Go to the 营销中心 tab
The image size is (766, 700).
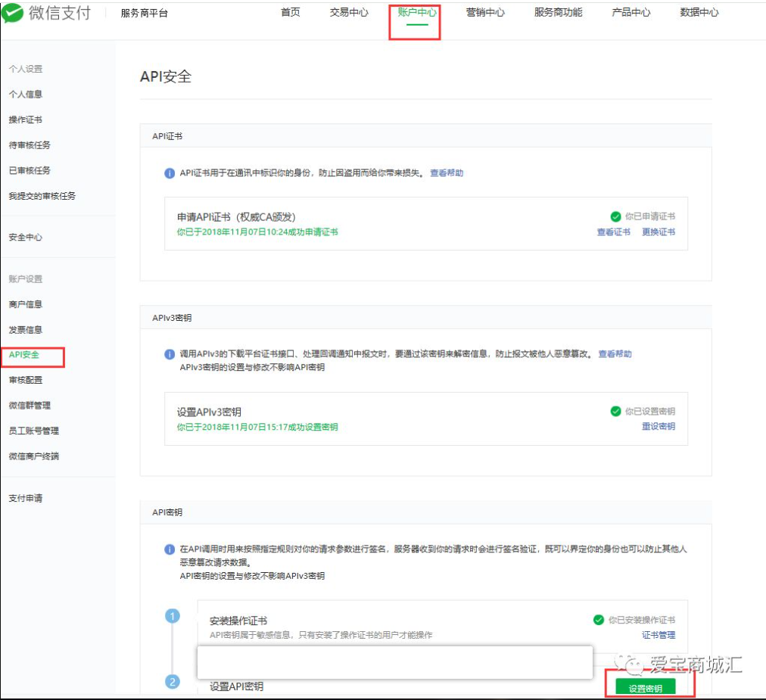[485, 12]
